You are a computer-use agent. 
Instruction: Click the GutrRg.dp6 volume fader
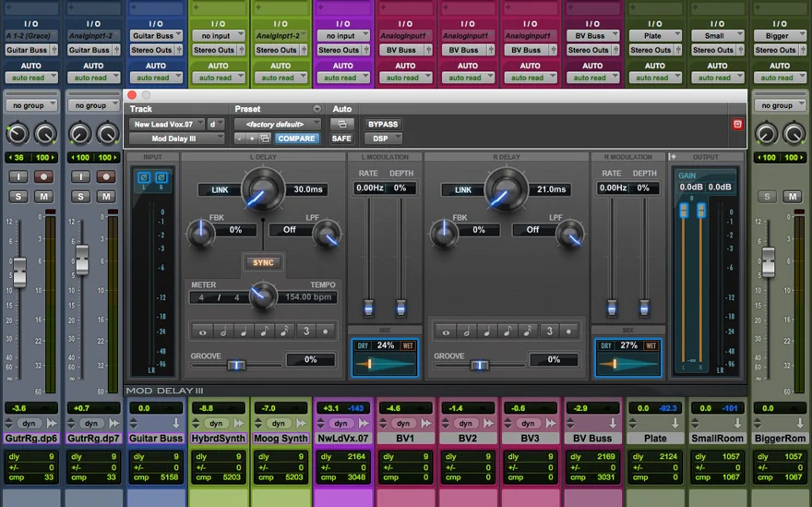[x=19, y=272]
